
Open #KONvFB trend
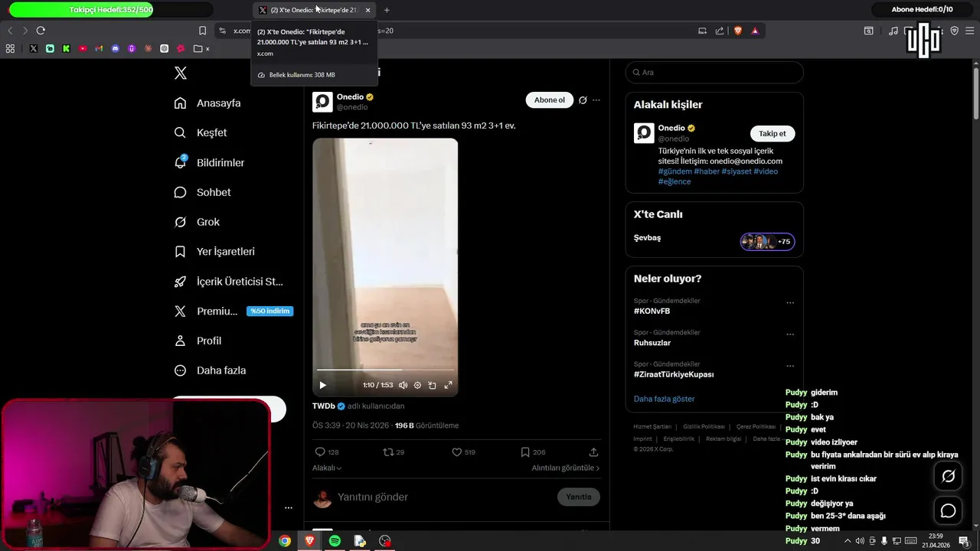pos(652,311)
